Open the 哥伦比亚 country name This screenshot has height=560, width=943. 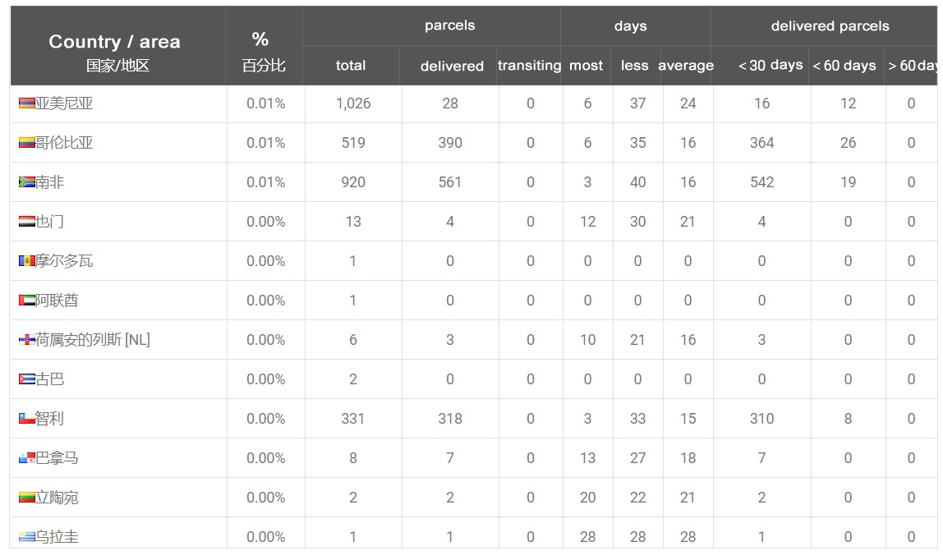[x=64, y=143]
